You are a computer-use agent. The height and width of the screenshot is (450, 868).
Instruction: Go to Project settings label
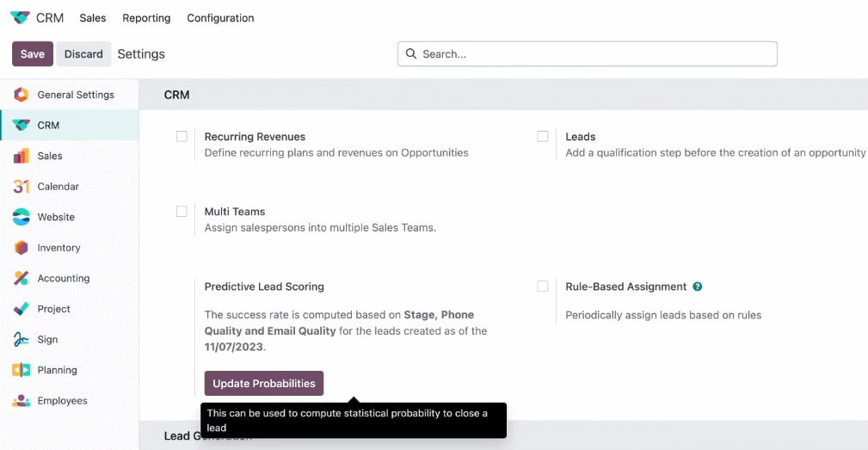point(53,309)
